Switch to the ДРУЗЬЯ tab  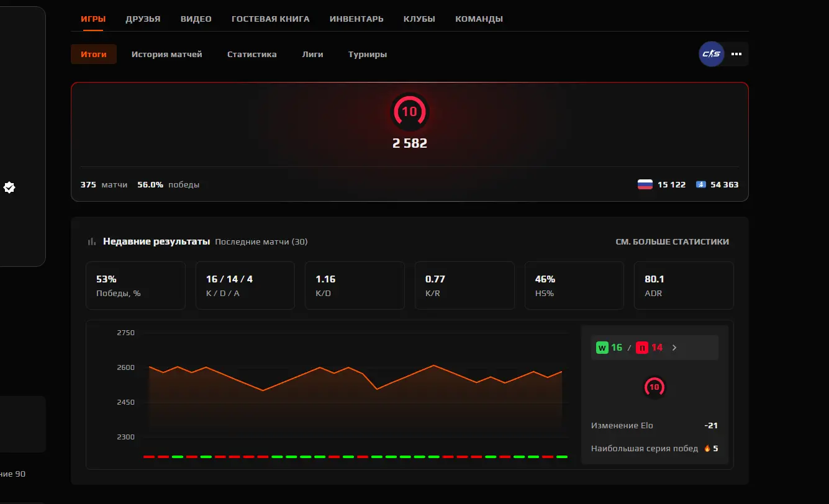pos(143,19)
